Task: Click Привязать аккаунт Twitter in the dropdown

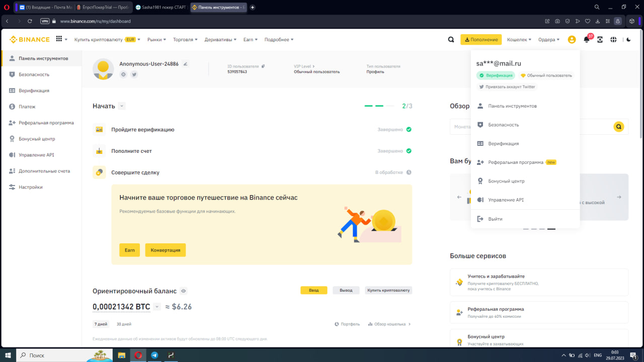Action: [x=507, y=87]
